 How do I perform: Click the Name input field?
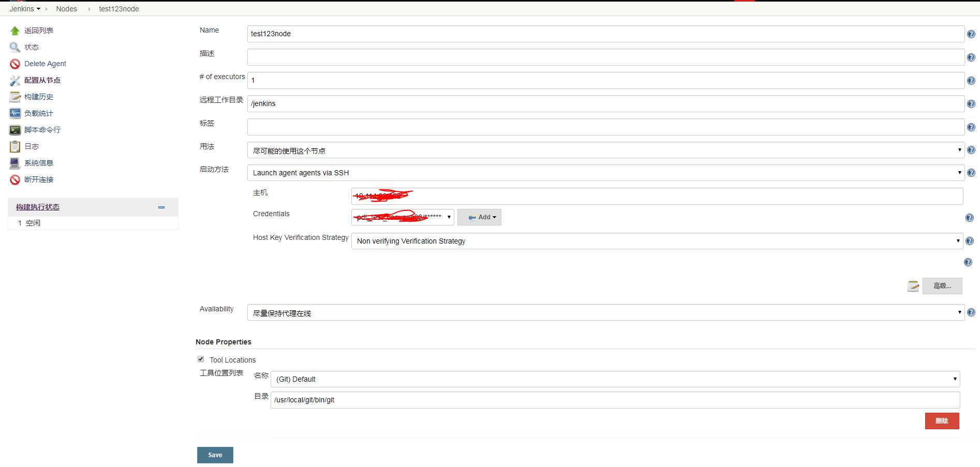pyautogui.click(x=605, y=34)
